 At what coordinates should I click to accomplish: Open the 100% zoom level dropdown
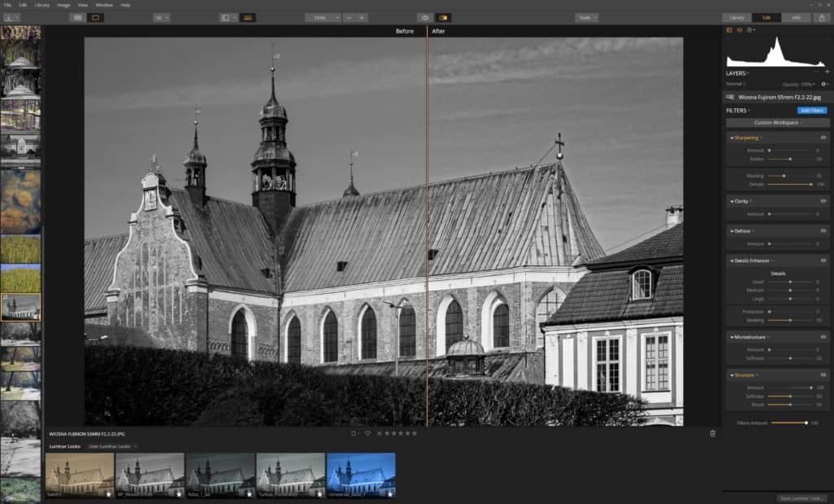pos(323,17)
